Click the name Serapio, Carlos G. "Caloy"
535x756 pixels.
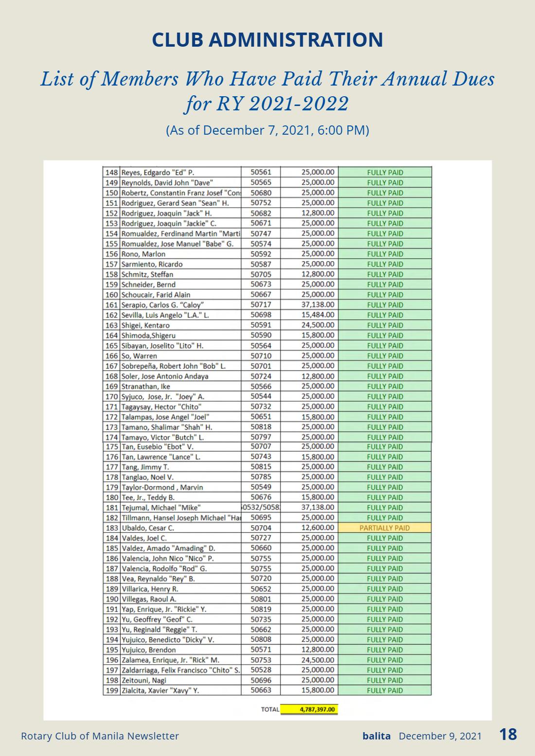click(x=162, y=305)
